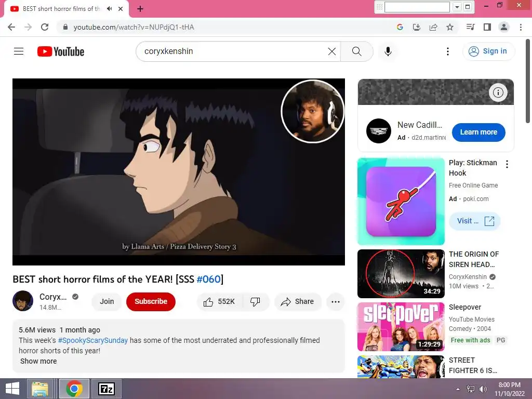Open STREET FIGHTER 6 IS... title

(x=473, y=365)
